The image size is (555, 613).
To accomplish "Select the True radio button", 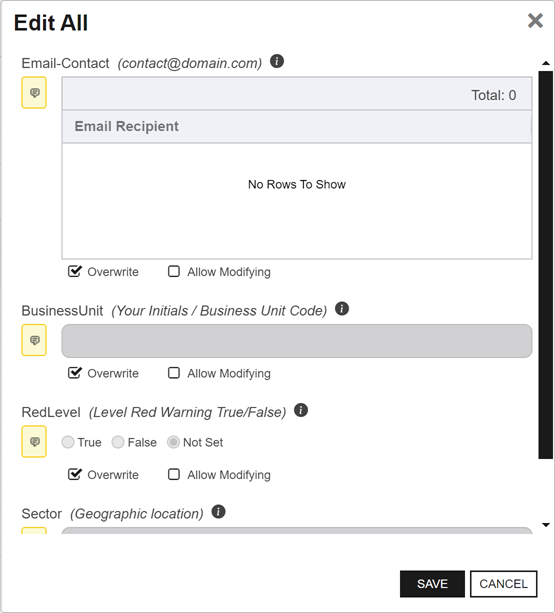I will [x=68, y=442].
